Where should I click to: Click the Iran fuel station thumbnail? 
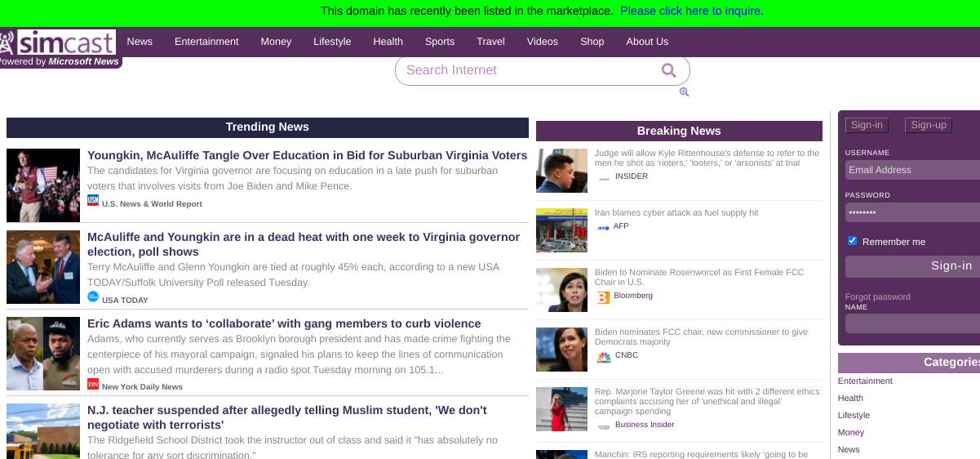click(561, 230)
